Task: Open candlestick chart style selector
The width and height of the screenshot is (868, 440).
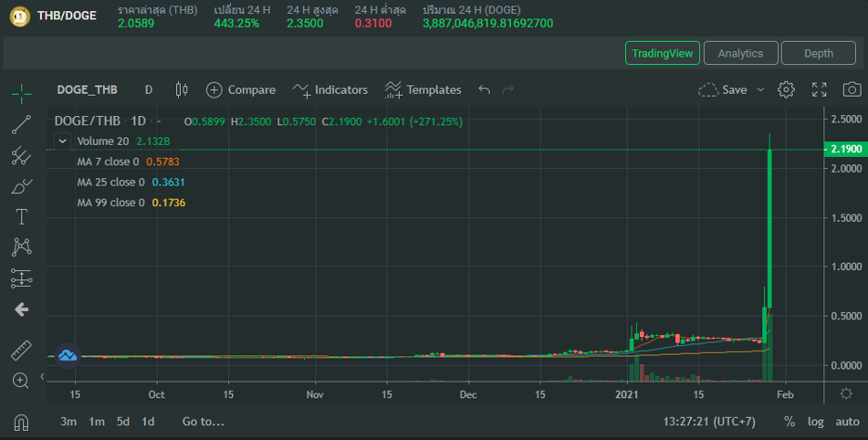Action: [x=181, y=90]
